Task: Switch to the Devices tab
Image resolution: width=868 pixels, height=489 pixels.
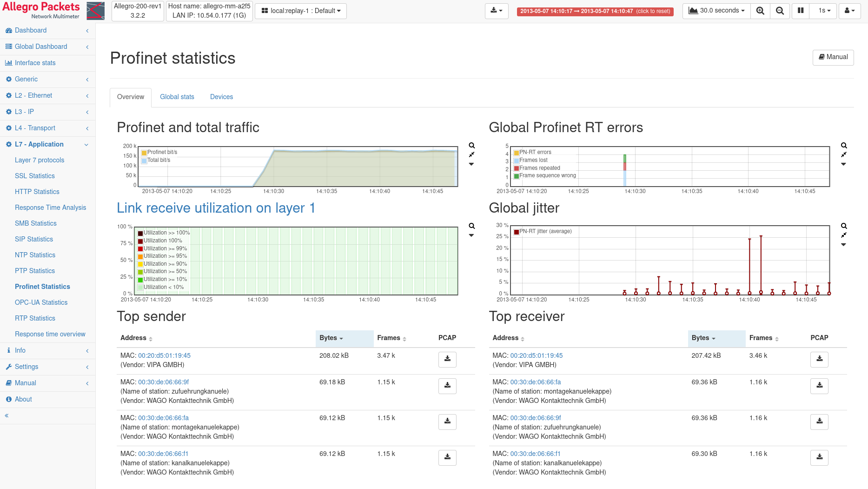Action: click(221, 97)
